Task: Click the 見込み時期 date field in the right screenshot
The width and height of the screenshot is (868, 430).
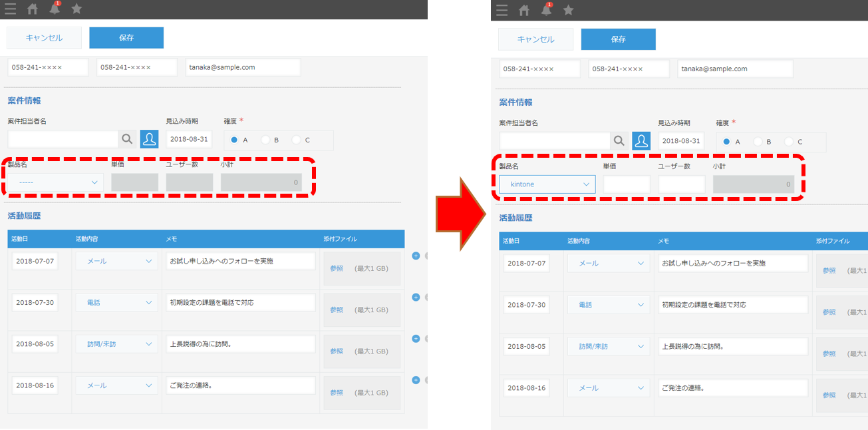Action: coord(681,141)
